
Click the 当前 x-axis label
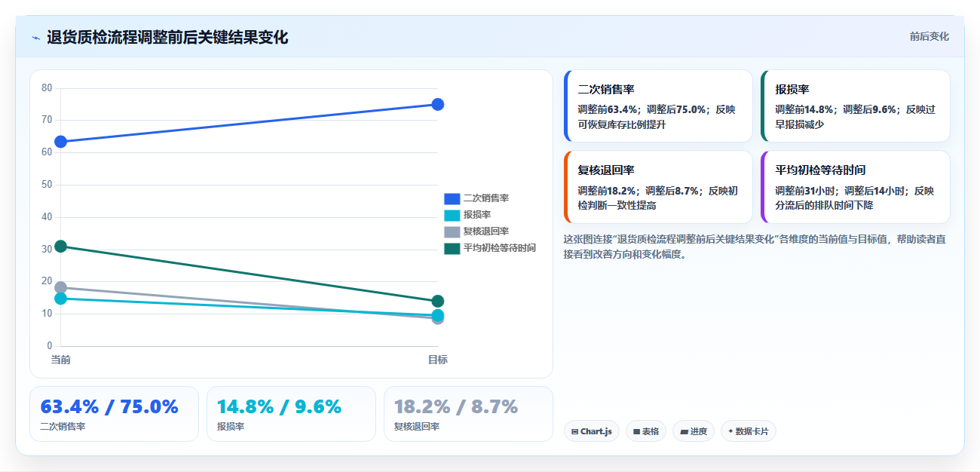tap(61, 360)
